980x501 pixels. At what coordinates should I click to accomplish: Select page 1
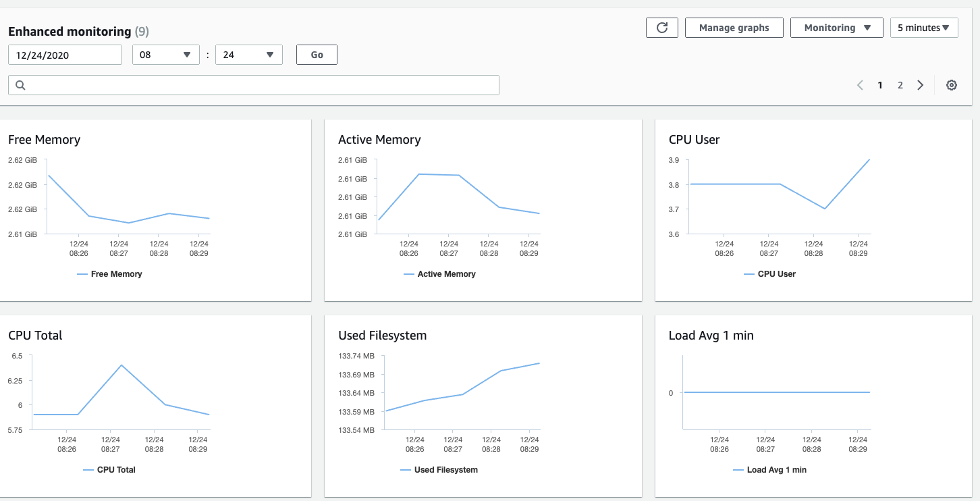point(880,85)
